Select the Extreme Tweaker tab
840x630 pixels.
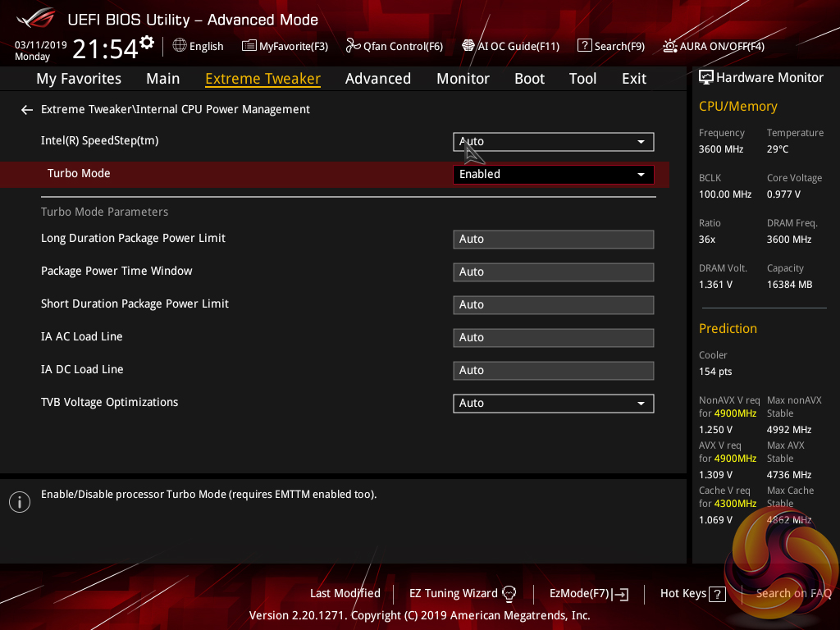coord(263,79)
